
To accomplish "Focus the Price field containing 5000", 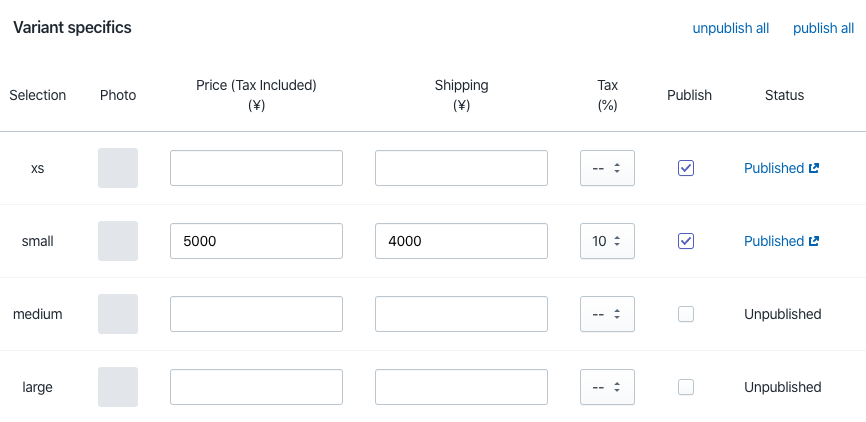I will pos(256,241).
